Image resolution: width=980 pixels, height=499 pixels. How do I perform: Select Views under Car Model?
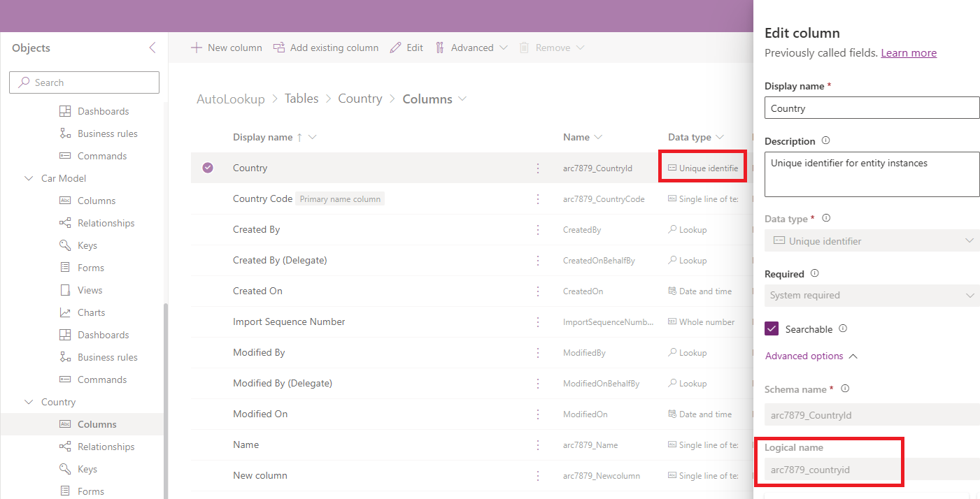pyautogui.click(x=90, y=289)
